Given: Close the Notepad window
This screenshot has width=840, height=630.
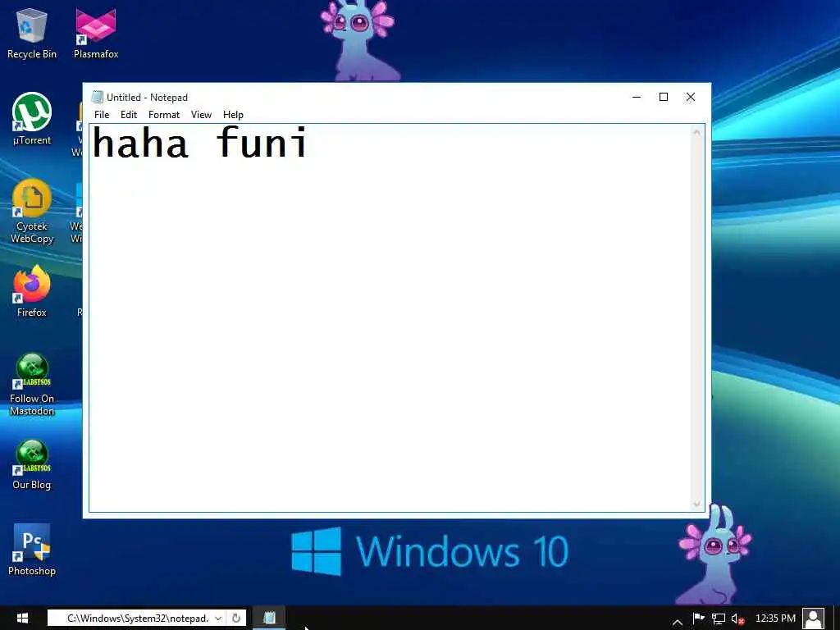Looking at the screenshot, I should (x=691, y=97).
